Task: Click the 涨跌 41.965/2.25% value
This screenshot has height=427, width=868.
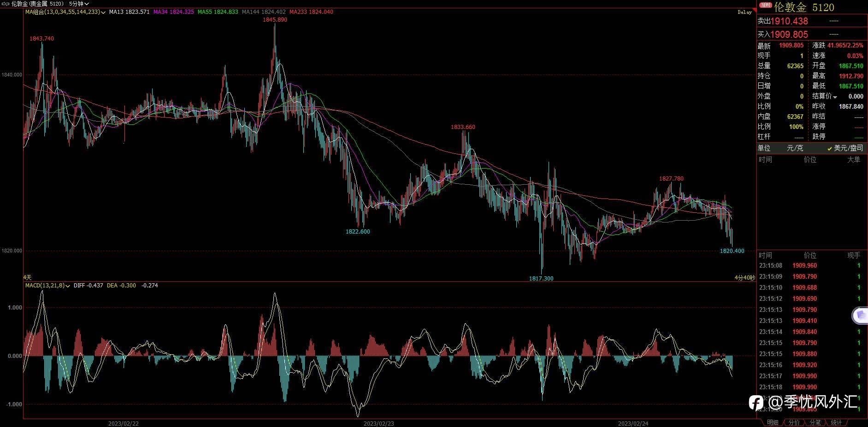Action: (x=845, y=46)
